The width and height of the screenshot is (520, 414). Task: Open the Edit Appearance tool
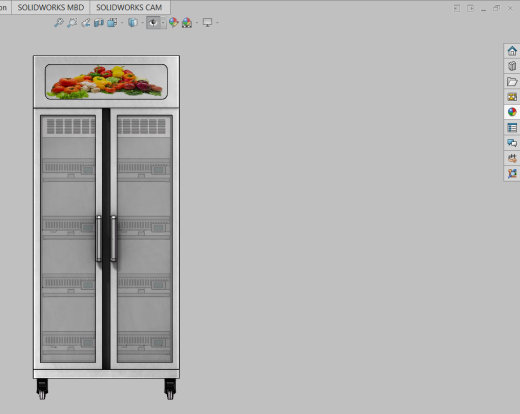173,23
